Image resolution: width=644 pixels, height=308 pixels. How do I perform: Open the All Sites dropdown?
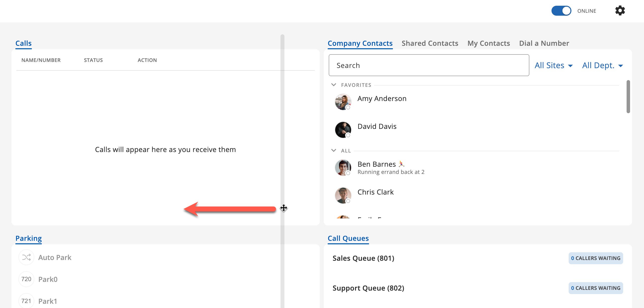click(x=553, y=65)
